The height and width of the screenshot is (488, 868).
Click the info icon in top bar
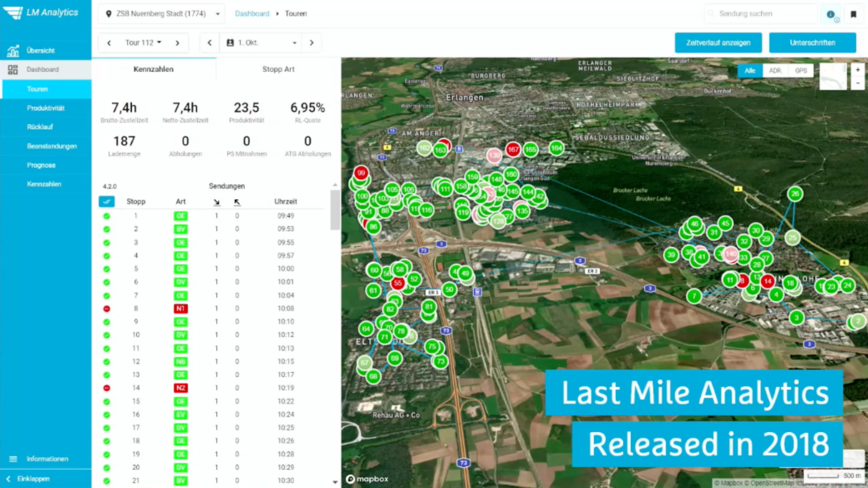coord(830,14)
